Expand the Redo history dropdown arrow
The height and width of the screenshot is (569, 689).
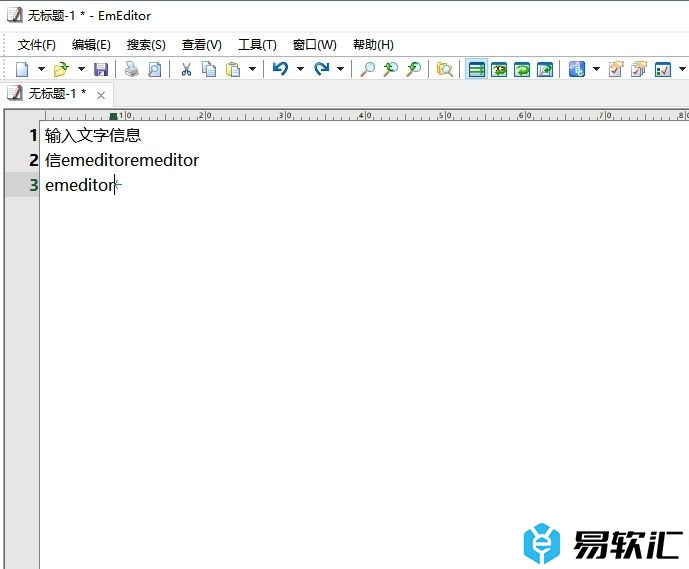(x=340, y=69)
